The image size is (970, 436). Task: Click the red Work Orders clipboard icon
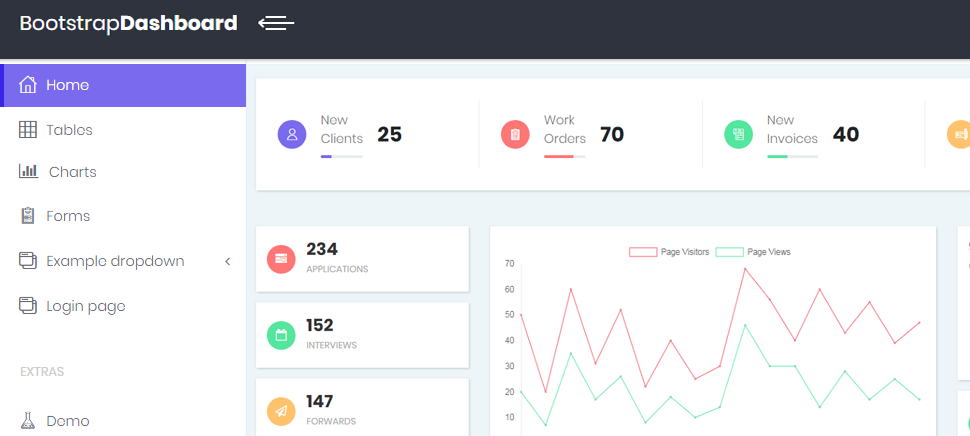515,134
